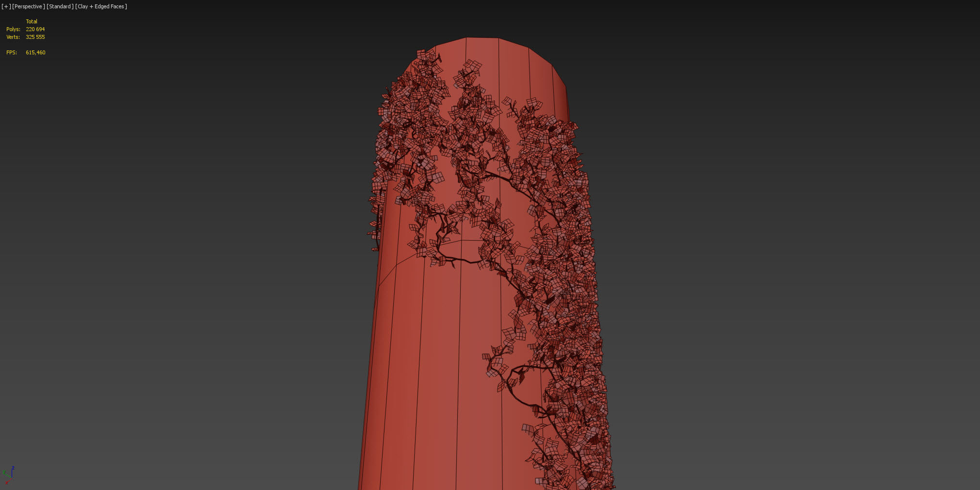Viewport: 980px width, 490px height.
Task: Open the Perspective point-of-view viewport menu
Action: coord(29,6)
